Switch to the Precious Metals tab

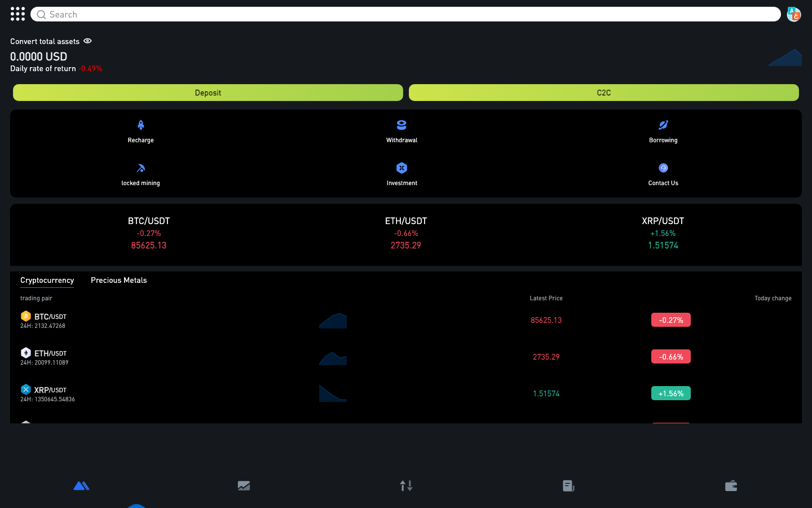[x=119, y=281]
